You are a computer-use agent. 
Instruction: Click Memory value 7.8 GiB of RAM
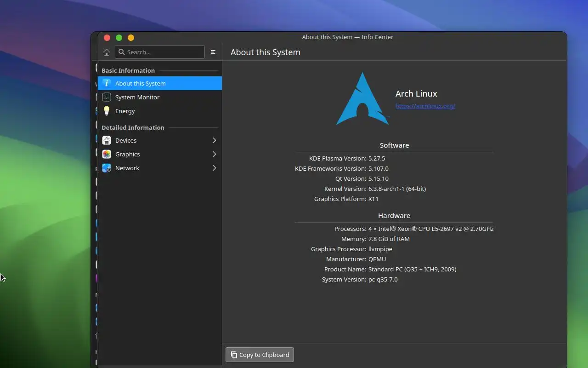tap(389, 239)
